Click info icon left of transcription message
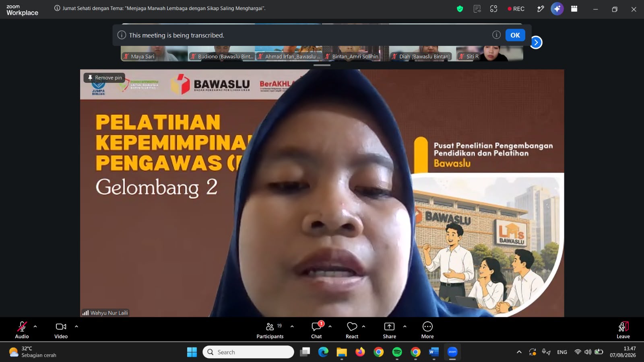 point(122,35)
